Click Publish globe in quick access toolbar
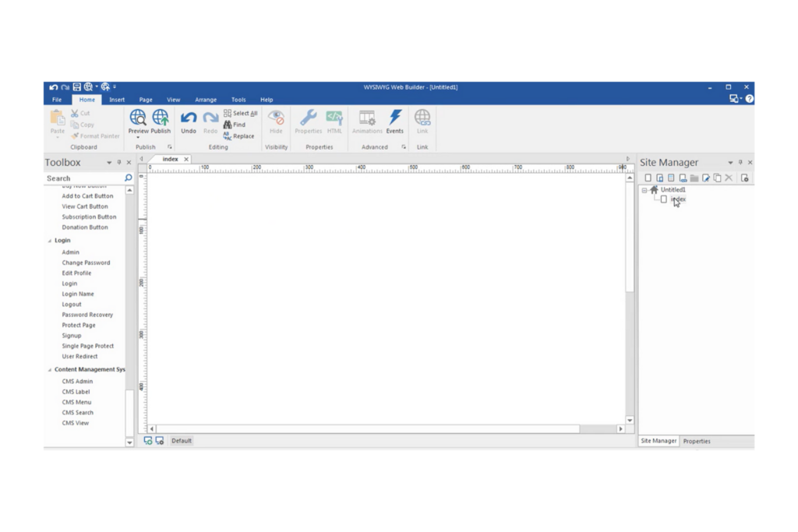Image resolution: width=798 pixels, height=532 pixels. pos(105,87)
